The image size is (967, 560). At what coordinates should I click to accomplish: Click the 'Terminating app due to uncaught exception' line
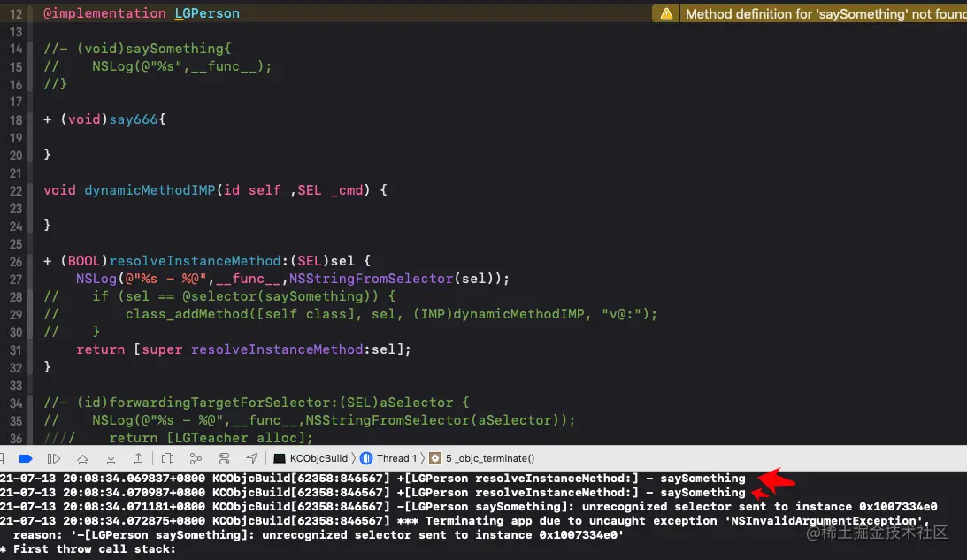tap(465, 520)
